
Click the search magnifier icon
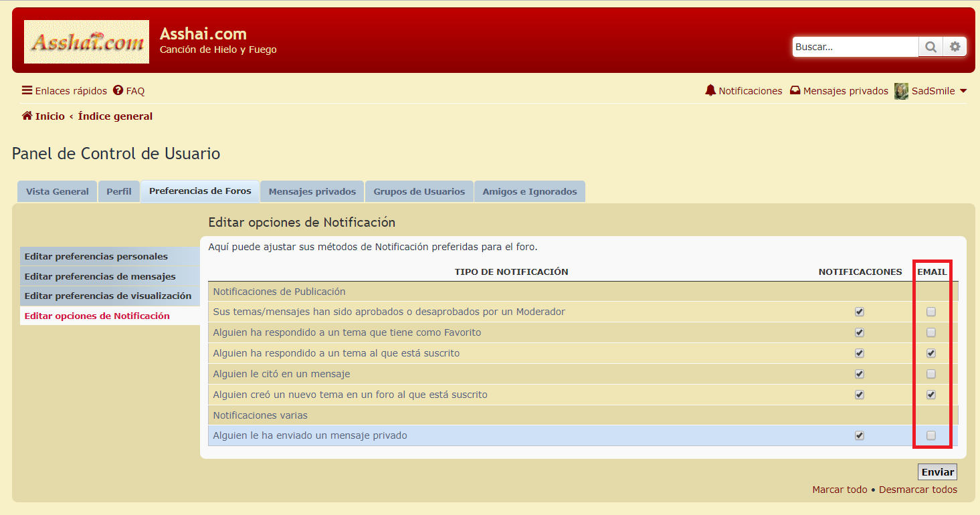pyautogui.click(x=930, y=47)
